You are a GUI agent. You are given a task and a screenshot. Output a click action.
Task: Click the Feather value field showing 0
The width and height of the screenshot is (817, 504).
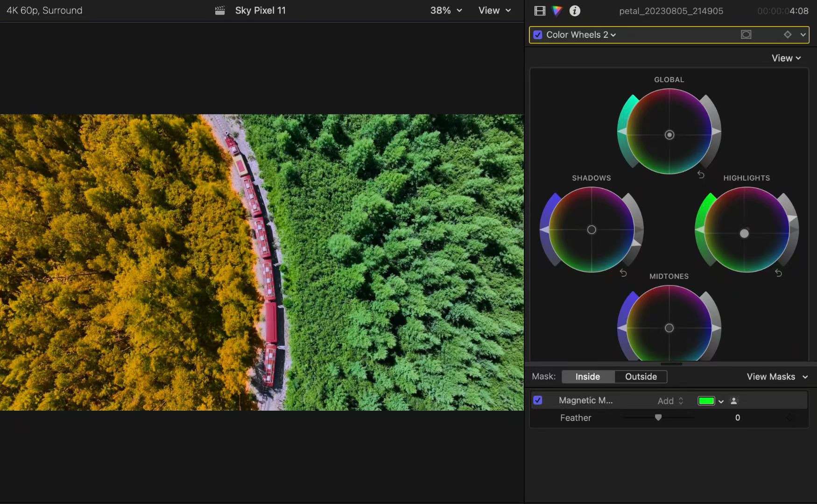point(738,418)
